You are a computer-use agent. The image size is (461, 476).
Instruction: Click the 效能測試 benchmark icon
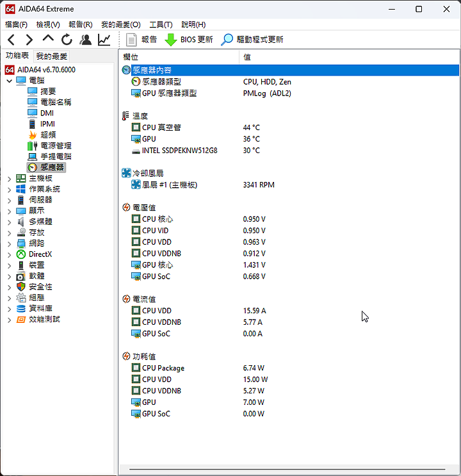pyautogui.click(x=21, y=319)
